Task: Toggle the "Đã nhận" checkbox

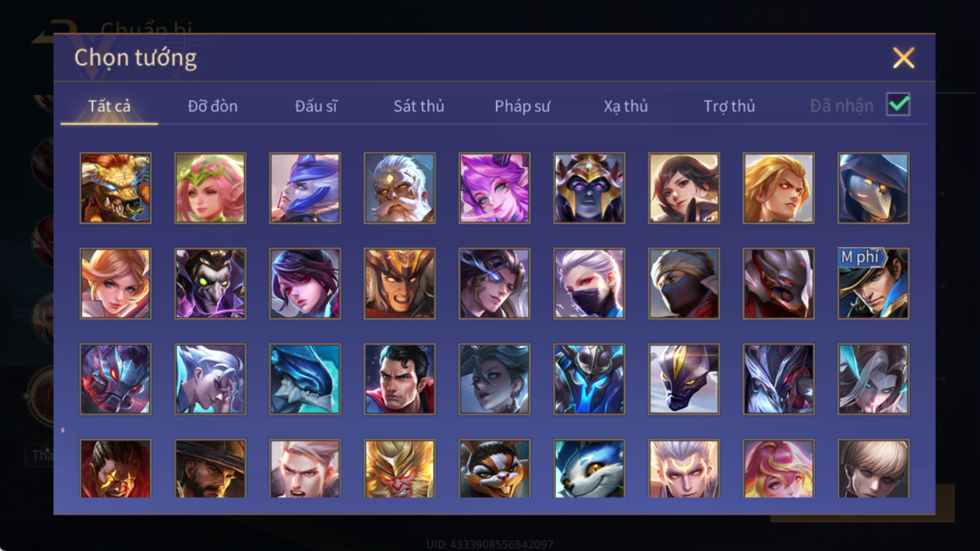Action: pos(898,104)
